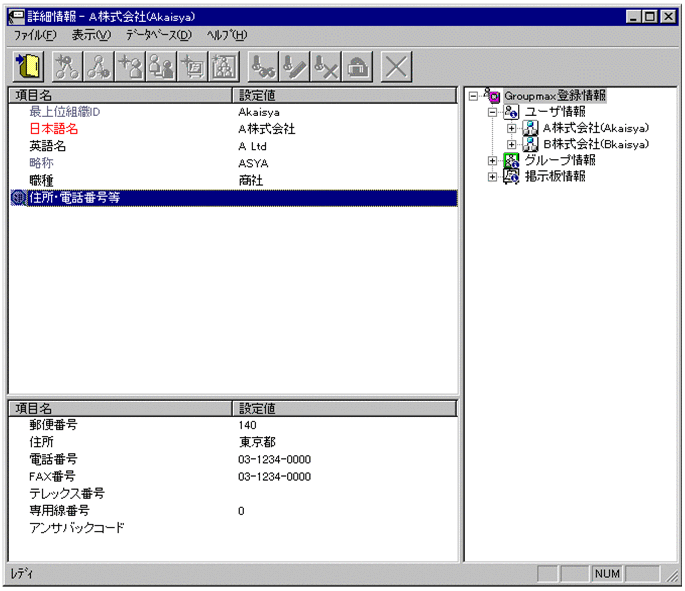Click the 掲示板情報 node icon
Image resolution: width=685 pixels, height=591 pixels.
point(511,176)
